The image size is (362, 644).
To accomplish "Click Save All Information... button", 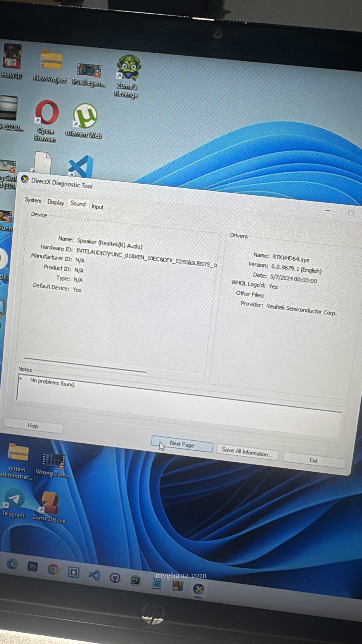I will click(247, 452).
